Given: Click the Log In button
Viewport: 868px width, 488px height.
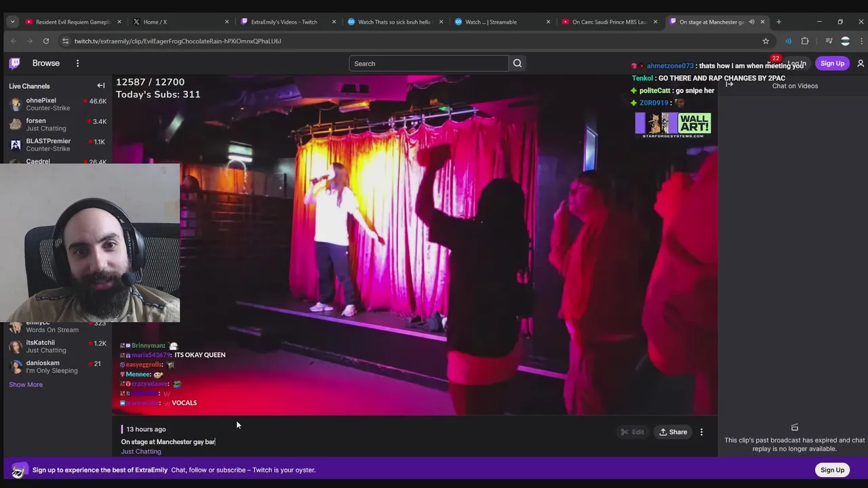Looking at the screenshot, I should click(797, 64).
